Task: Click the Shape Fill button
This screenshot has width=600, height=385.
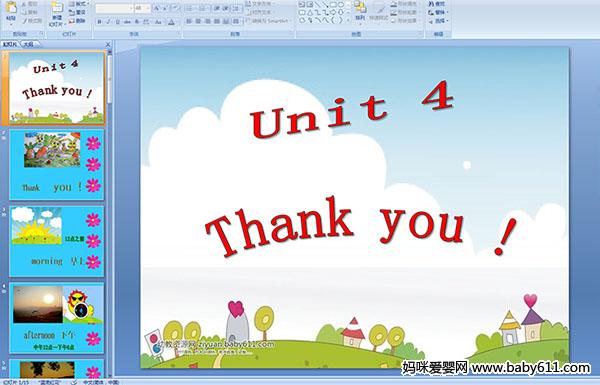Action: tap(405, 4)
